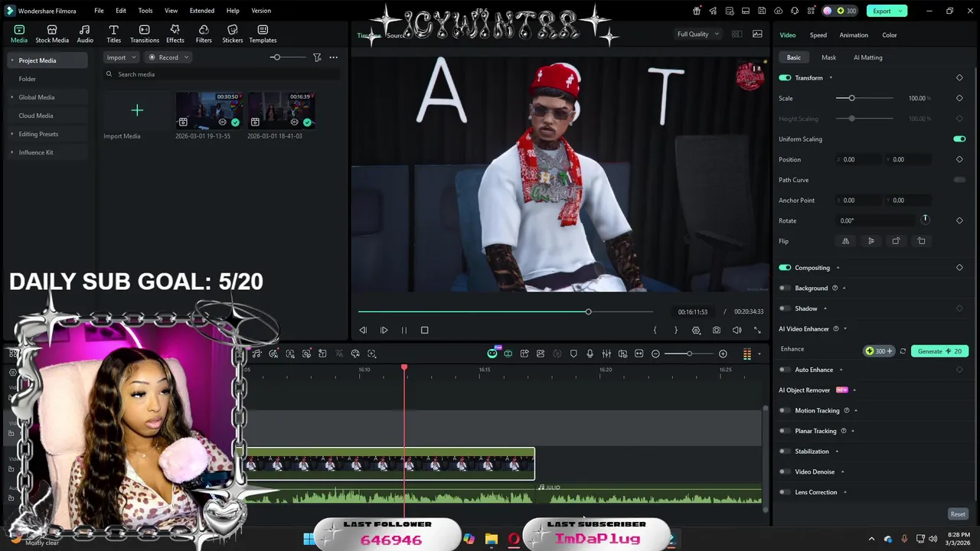Viewport: 980px width, 551px height.
Task: Open the Transitions panel
Action: pos(144,34)
